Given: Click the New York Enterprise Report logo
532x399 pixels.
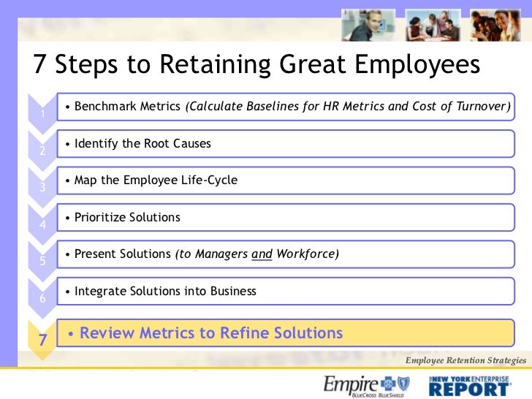Looking at the screenshot, I should coord(470,386).
